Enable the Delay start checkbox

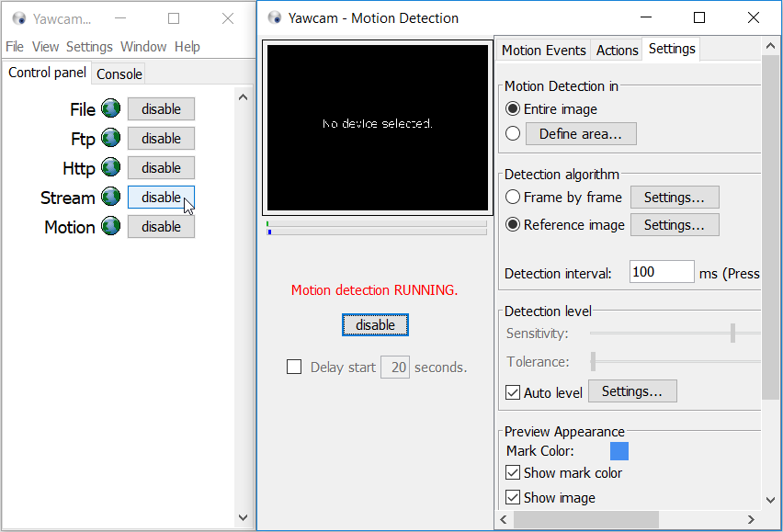pos(294,367)
